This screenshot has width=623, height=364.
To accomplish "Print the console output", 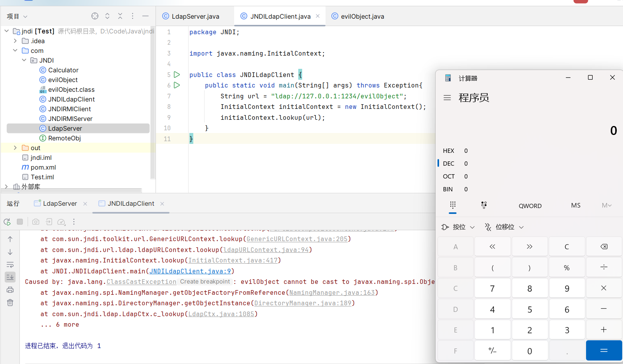I will (x=10, y=290).
